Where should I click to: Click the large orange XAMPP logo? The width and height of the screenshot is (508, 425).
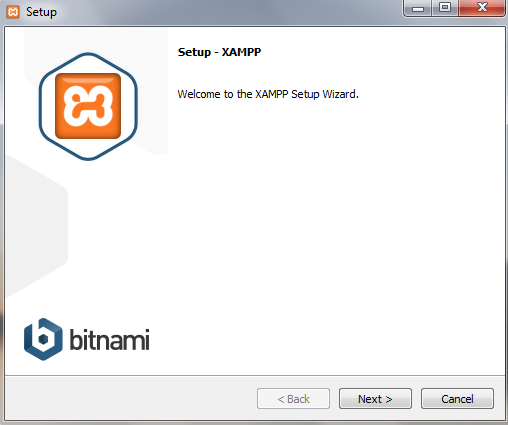(88, 106)
